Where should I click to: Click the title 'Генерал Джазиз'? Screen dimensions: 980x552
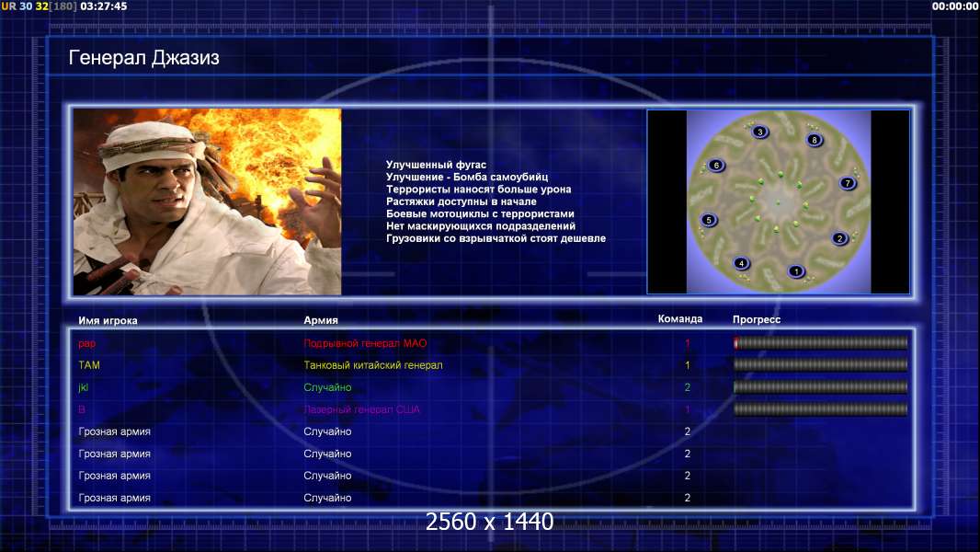[143, 58]
